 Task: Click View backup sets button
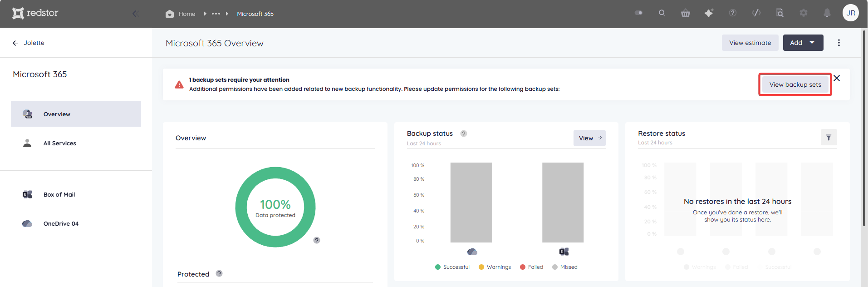795,84
